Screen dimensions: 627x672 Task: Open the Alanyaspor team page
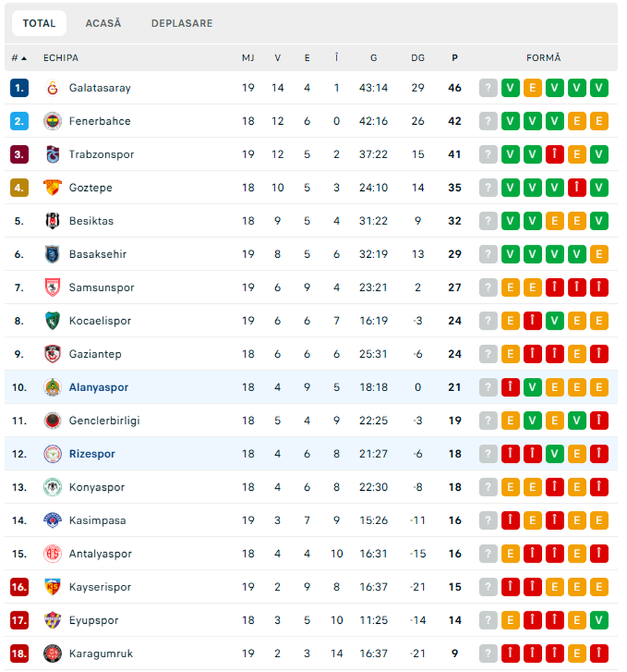[x=99, y=387]
